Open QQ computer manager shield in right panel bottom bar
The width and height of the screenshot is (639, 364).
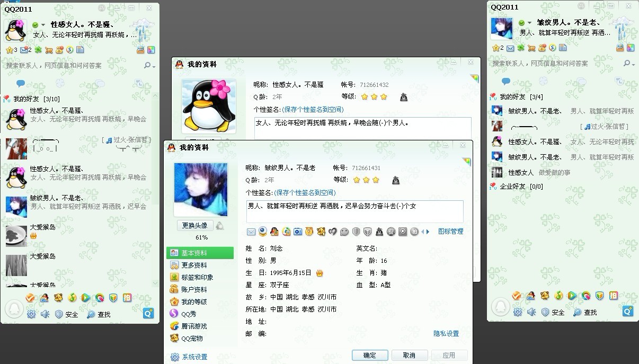coord(600,296)
